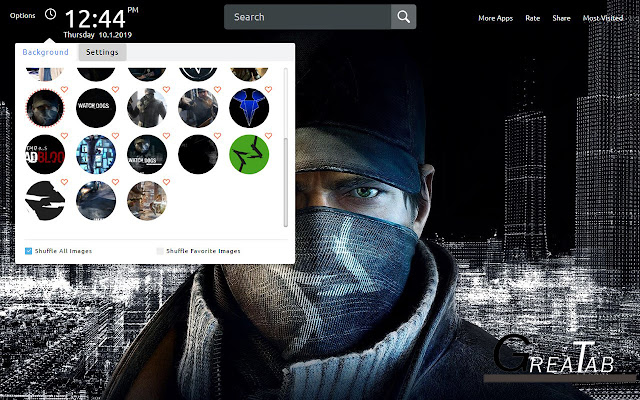Favorite the dotted red border face thumbnail via heart

click(x=64, y=89)
